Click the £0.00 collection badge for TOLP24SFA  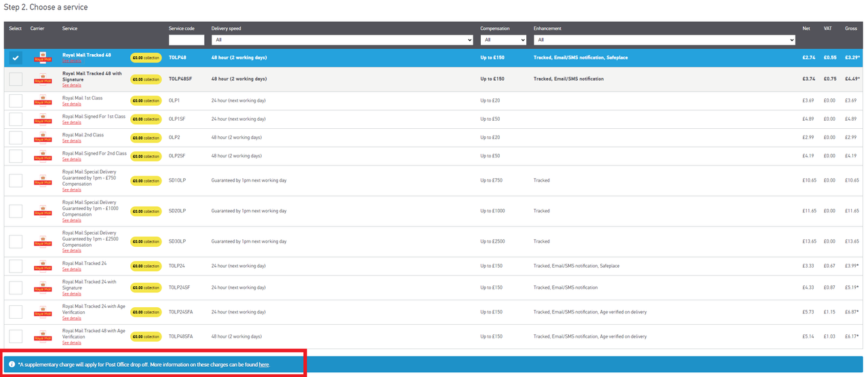pos(146,312)
